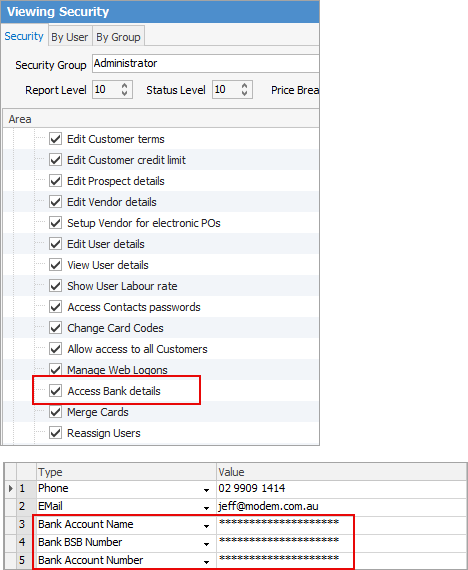Image resolution: width=468 pixels, height=570 pixels.
Task: Increase the Report Level stepper value
Action: click(x=124, y=86)
